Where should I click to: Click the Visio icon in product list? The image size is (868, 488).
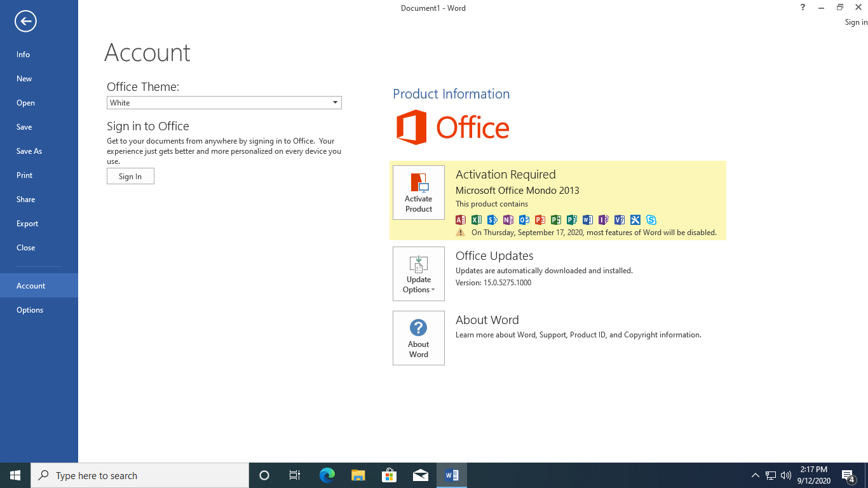pos(620,220)
